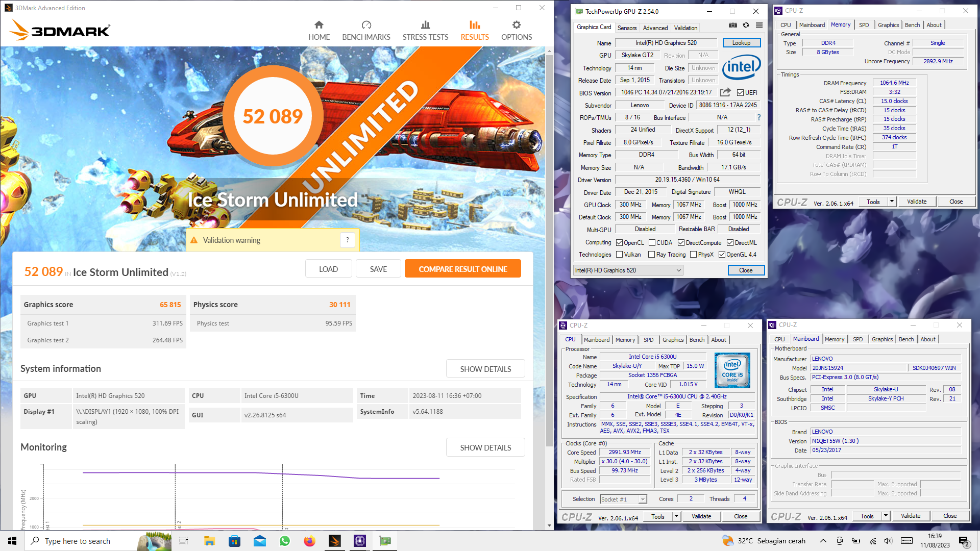Click the Bus Interface question mark in GPU-Z

pyautogui.click(x=759, y=117)
